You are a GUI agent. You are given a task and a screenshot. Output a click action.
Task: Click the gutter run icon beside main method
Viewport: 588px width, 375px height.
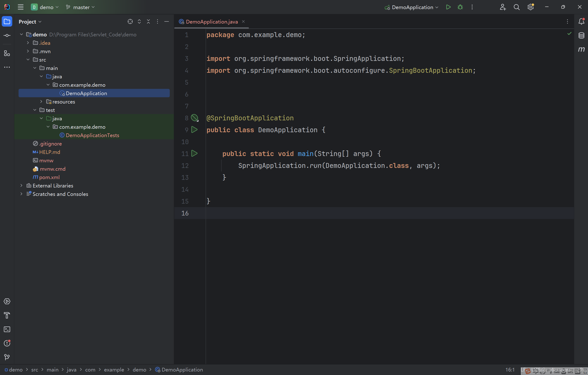click(194, 153)
